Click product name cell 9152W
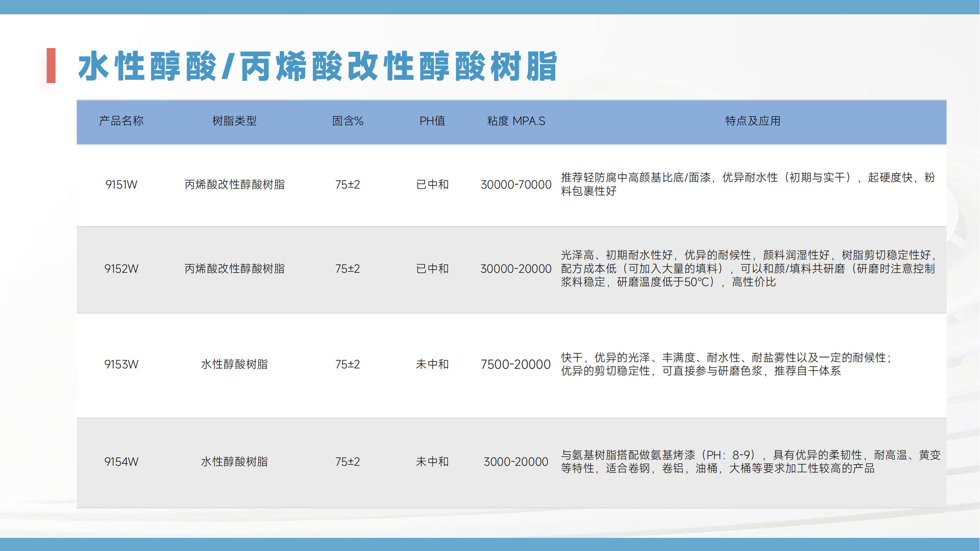The width and height of the screenshot is (980, 551). (x=121, y=269)
